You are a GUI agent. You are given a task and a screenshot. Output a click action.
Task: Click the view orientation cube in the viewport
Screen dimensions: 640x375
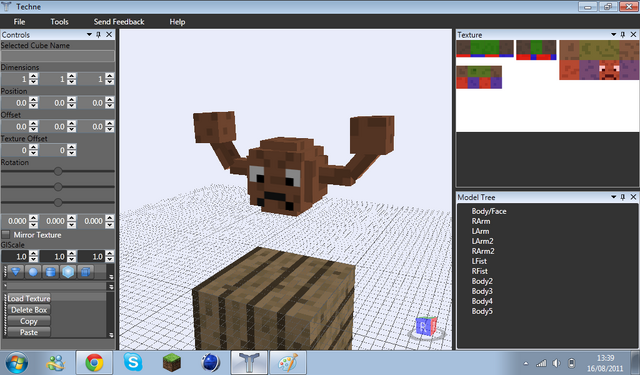click(x=427, y=327)
